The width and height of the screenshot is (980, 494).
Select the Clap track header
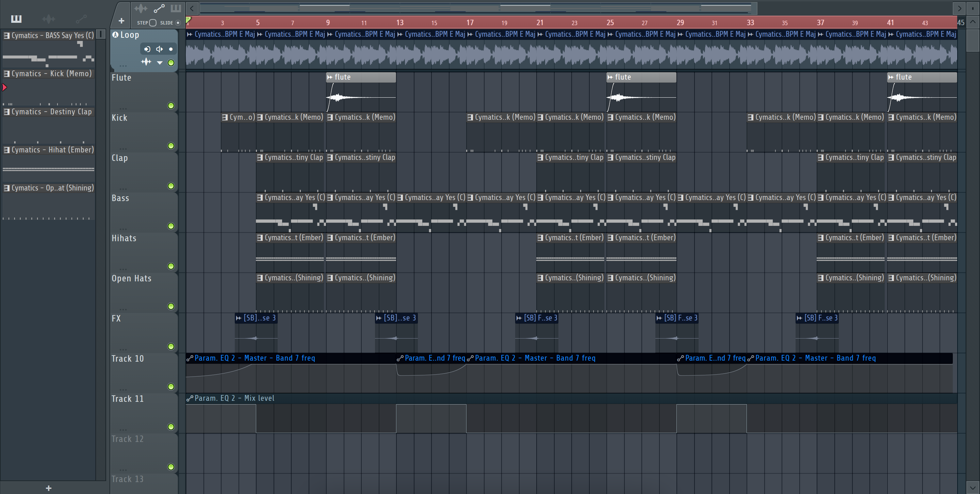pos(144,172)
